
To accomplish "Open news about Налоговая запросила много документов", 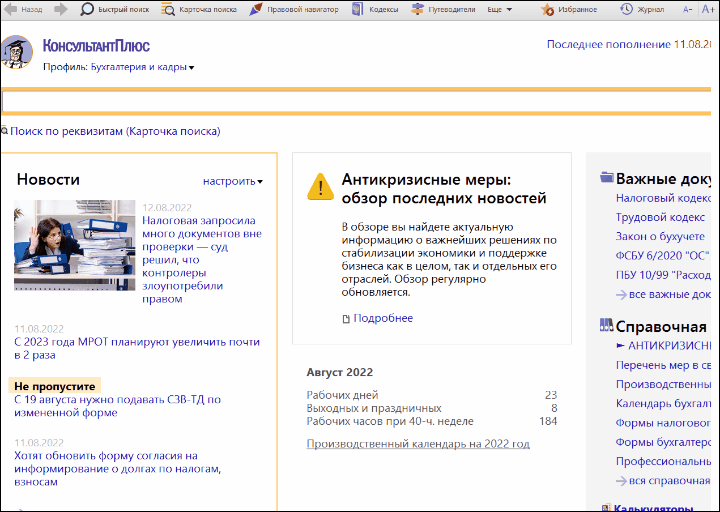I will [x=202, y=260].
